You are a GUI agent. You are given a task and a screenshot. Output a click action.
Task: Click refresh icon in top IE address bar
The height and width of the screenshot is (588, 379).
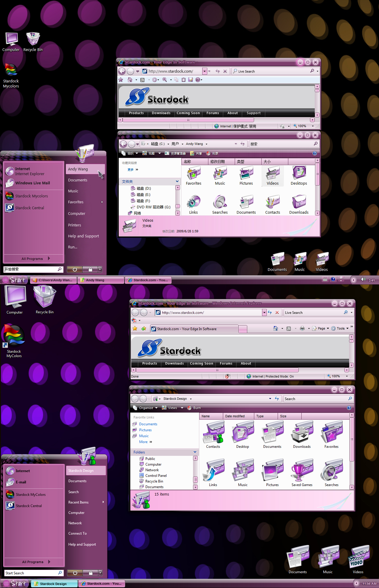218,71
